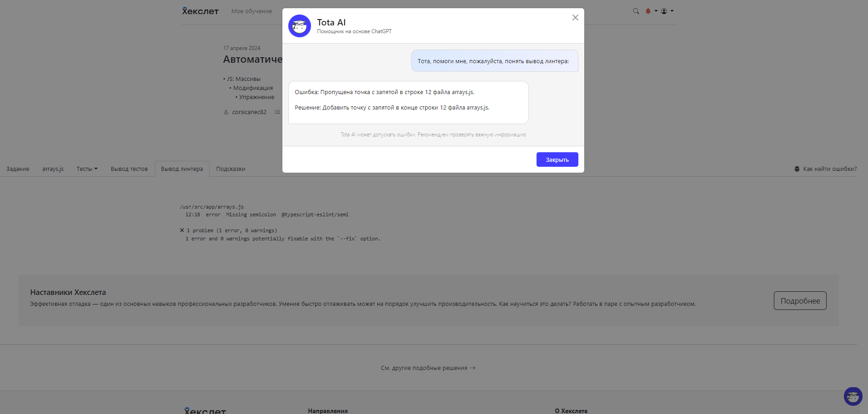The height and width of the screenshot is (414, 868).
Task: Click the user profile avatar icon
Action: [664, 11]
